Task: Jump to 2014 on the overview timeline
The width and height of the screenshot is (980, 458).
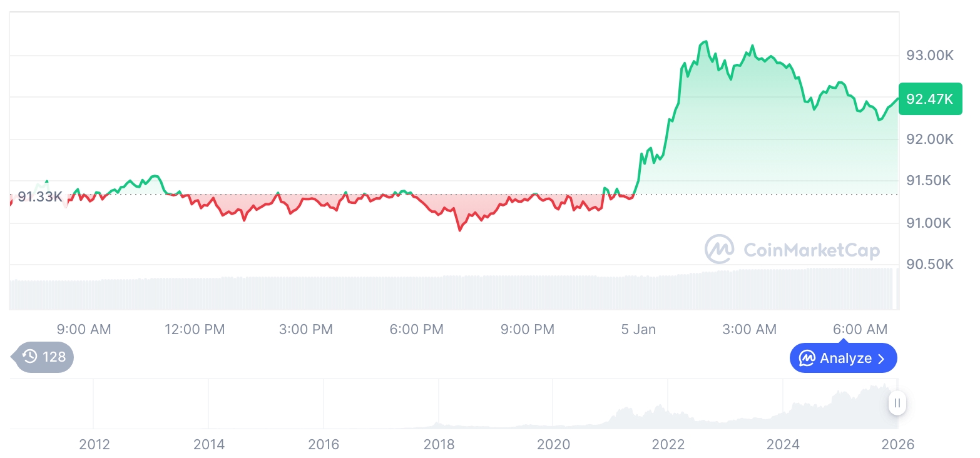Action: (209, 444)
